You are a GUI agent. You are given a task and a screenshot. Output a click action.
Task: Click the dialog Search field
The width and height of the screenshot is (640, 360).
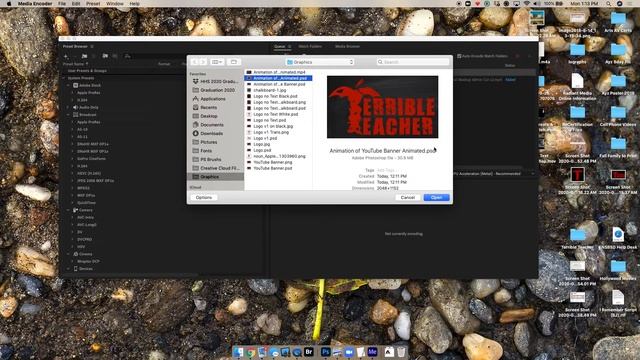(x=413, y=62)
